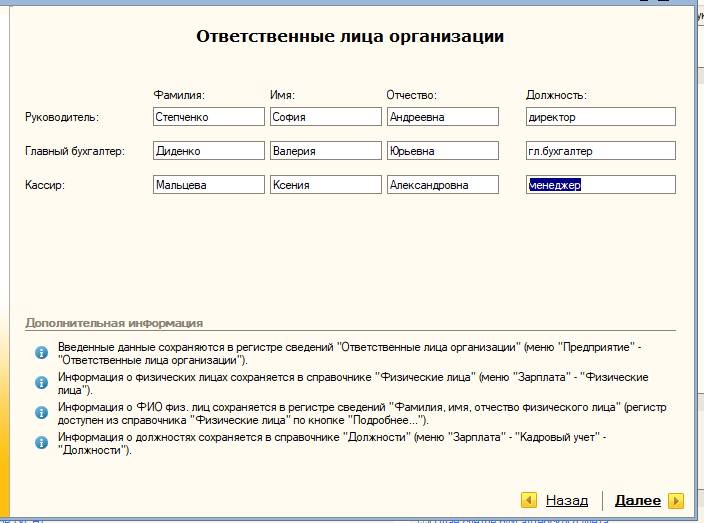Image resolution: width=704 pixels, height=523 pixels.
Task: Edit chief accountant patronymic field Юрьевна
Action: [x=443, y=151]
